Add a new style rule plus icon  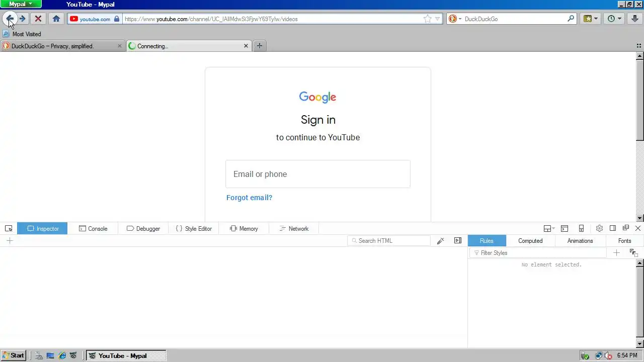point(616,253)
